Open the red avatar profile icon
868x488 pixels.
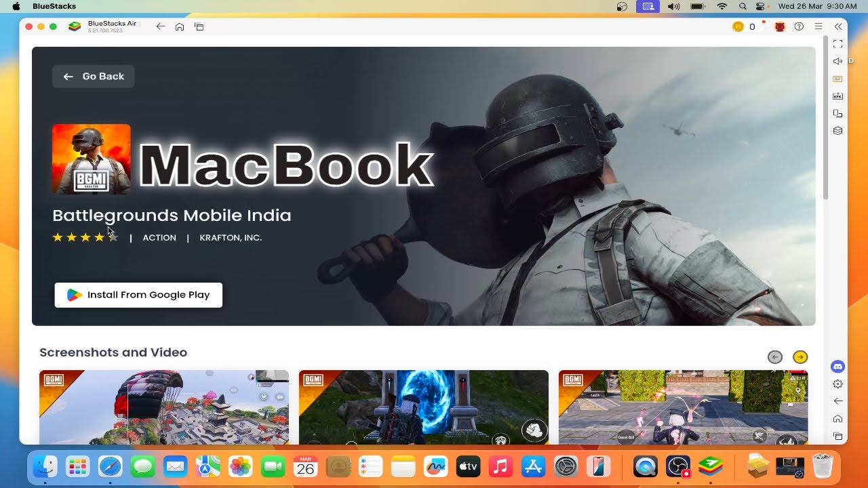click(780, 26)
